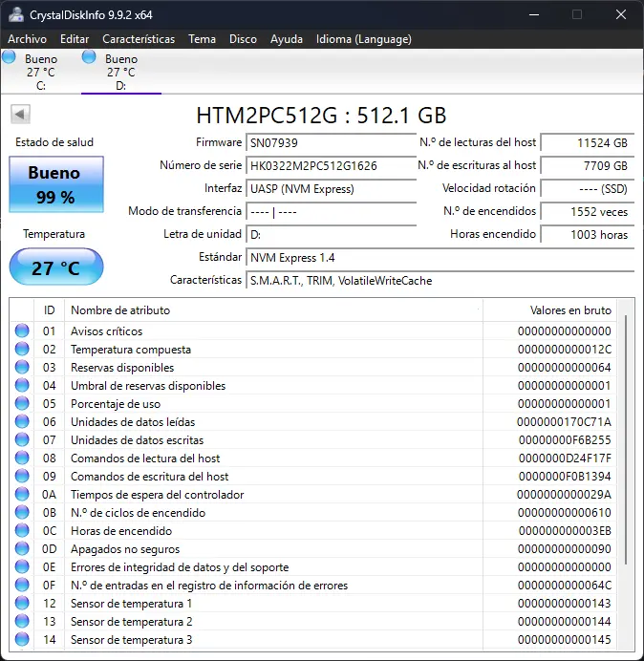Open the Archivo menu
644x661 pixels.
coord(27,39)
